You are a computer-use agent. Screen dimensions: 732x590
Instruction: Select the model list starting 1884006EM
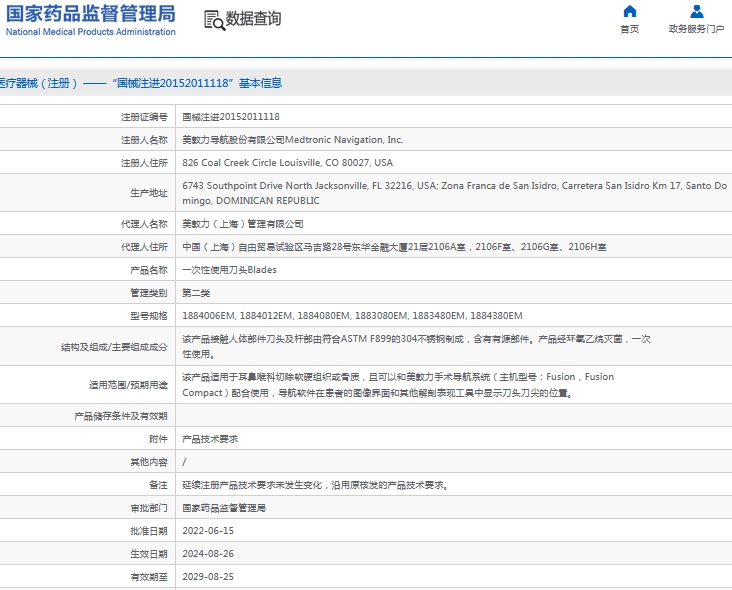(352, 316)
